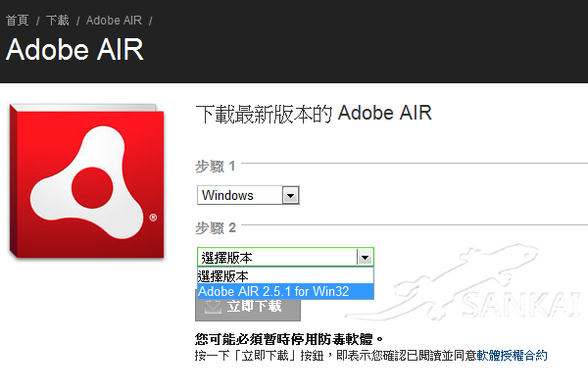Click the download icon on 立即下載 button

pyautogui.click(x=213, y=307)
